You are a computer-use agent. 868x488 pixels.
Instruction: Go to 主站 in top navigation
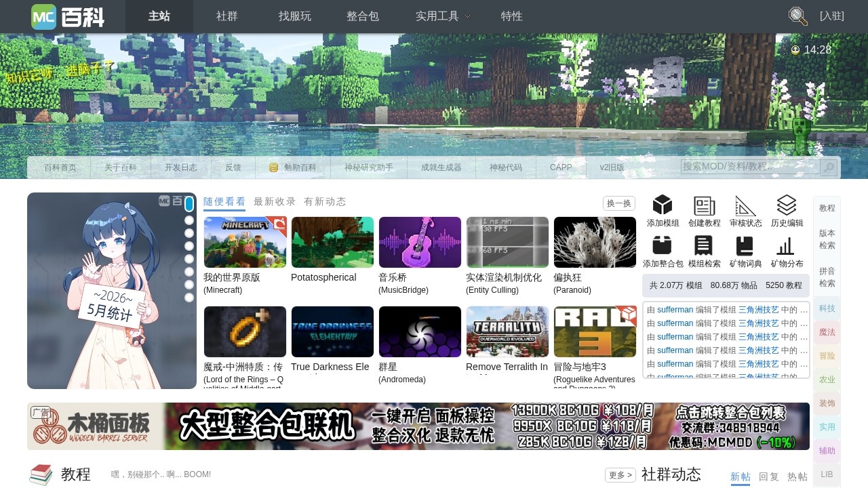pyautogui.click(x=159, y=16)
